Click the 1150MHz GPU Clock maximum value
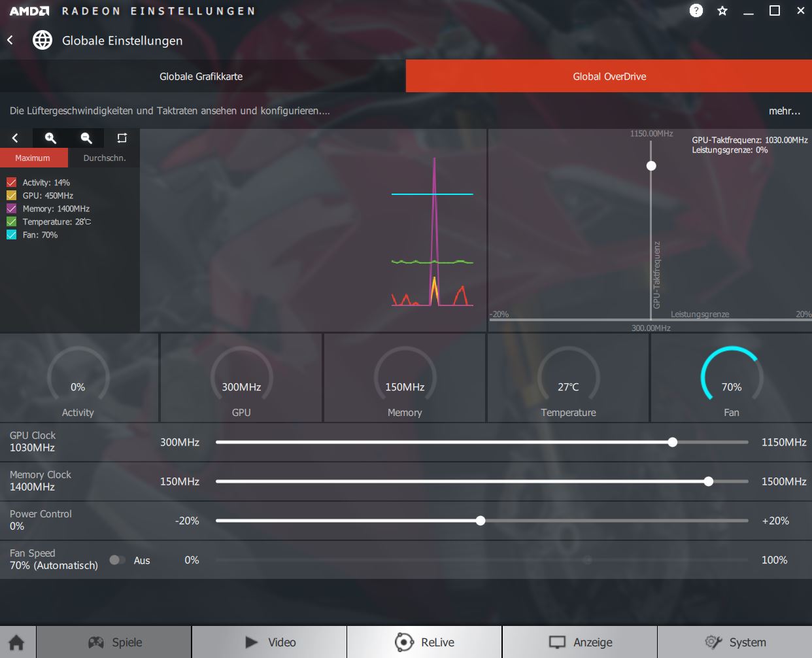The image size is (812, 658). click(x=784, y=442)
